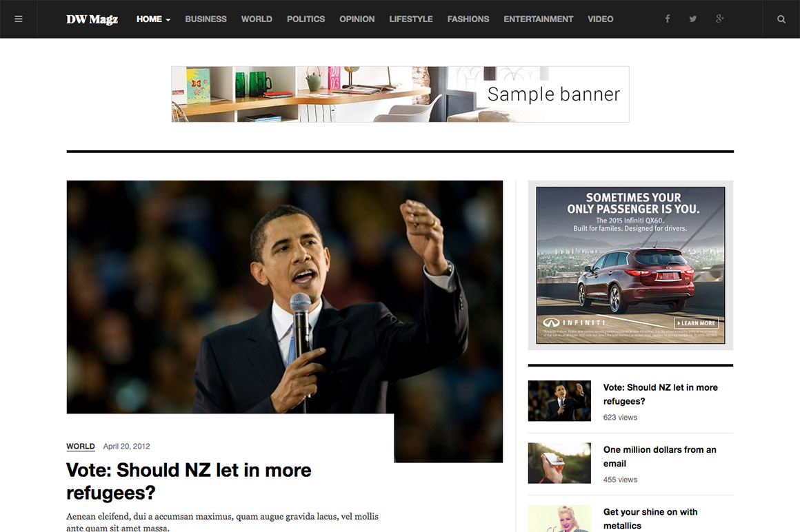Image resolution: width=800 pixels, height=532 pixels.
Task: Click the Google Plus icon in header
Action: [x=719, y=19]
